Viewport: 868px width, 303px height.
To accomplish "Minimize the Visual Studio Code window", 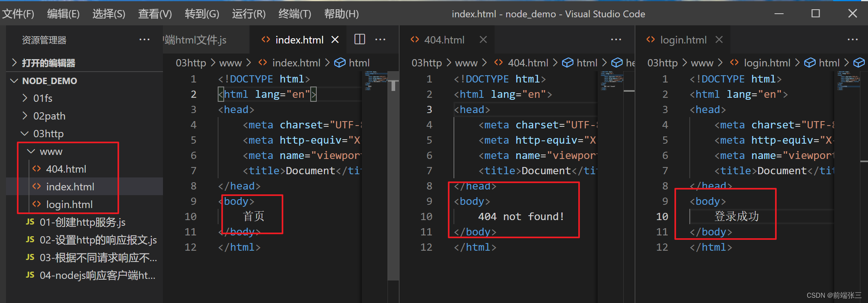I will point(779,14).
